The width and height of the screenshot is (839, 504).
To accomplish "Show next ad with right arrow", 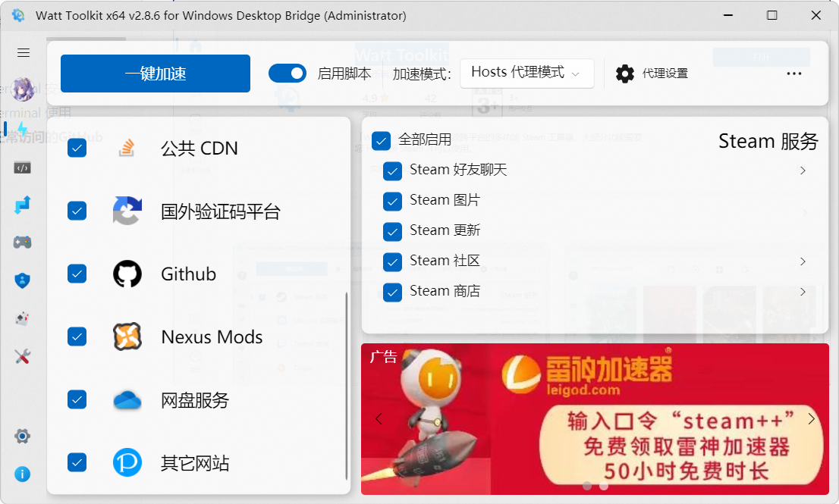I will (811, 419).
